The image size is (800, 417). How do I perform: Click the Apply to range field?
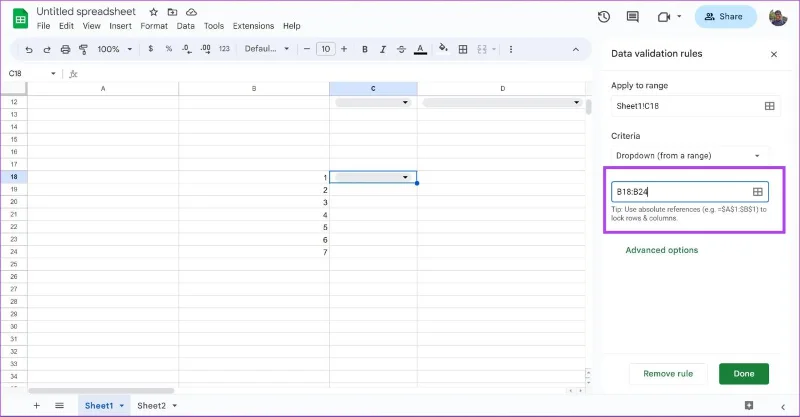[695, 106]
